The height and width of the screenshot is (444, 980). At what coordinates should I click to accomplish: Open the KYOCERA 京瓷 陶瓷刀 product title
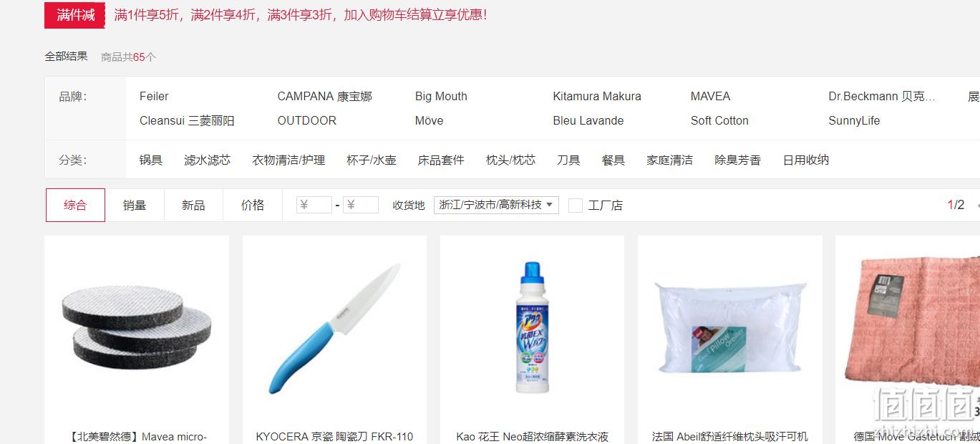(334, 436)
